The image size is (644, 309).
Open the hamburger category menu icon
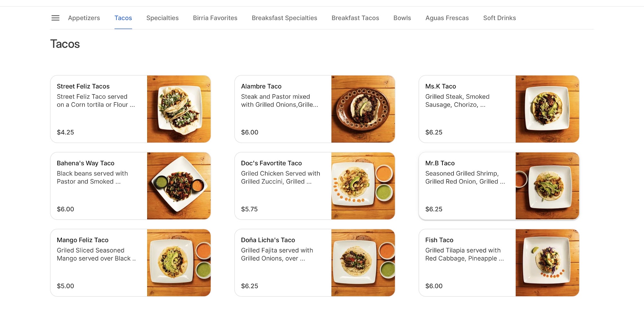click(x=55, y=18)
